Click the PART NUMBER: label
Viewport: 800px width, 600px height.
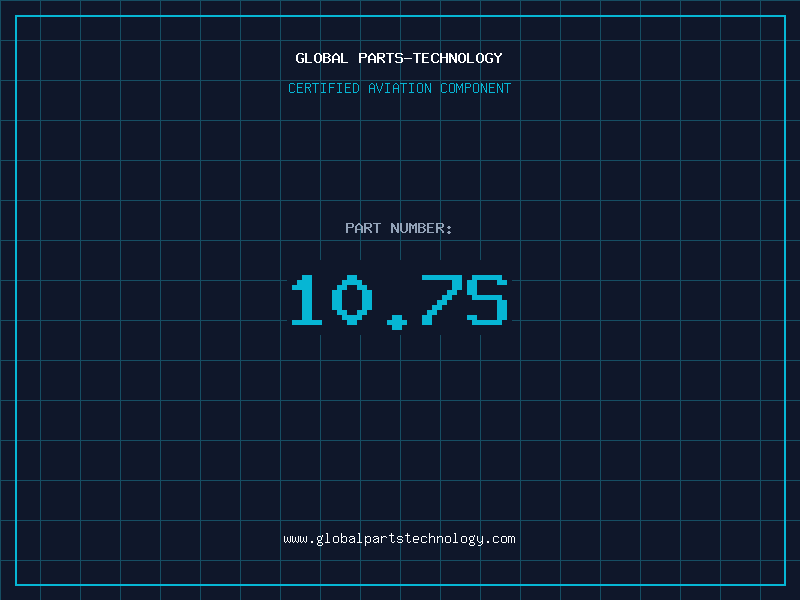[399, 228]
